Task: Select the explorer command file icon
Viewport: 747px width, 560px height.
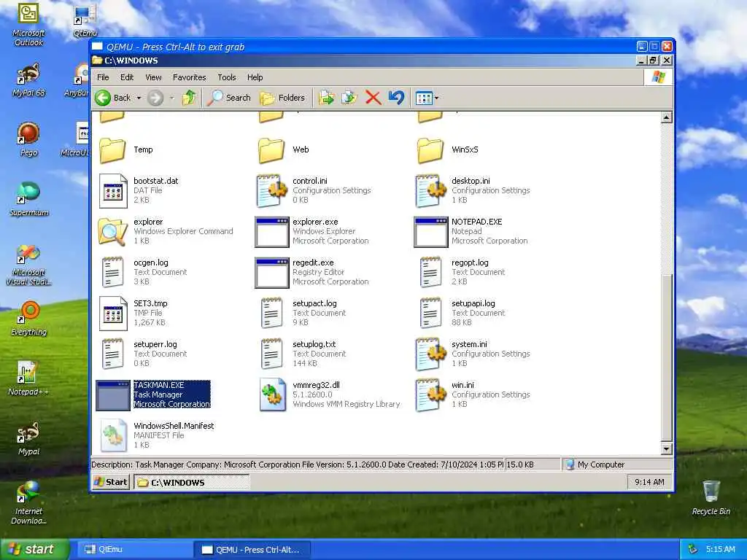Action: point(112,231)
